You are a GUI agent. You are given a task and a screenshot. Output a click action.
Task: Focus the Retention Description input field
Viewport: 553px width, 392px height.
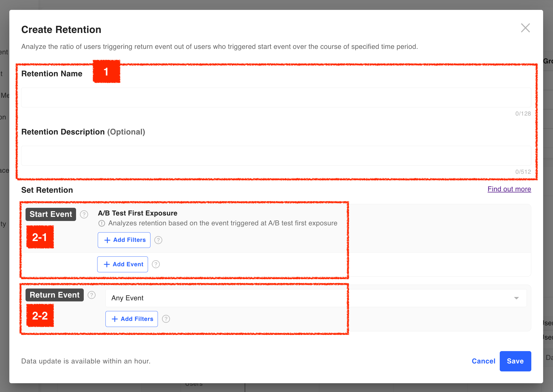point(276,156)
